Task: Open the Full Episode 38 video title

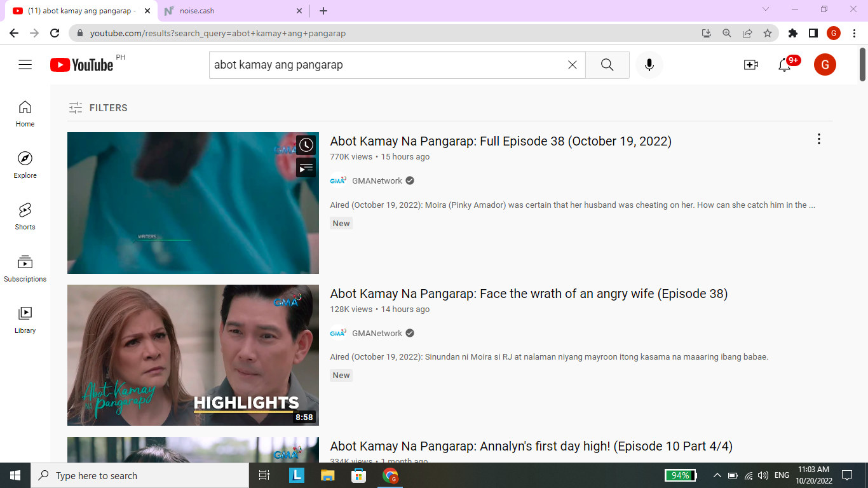Action: click(501, 141)
